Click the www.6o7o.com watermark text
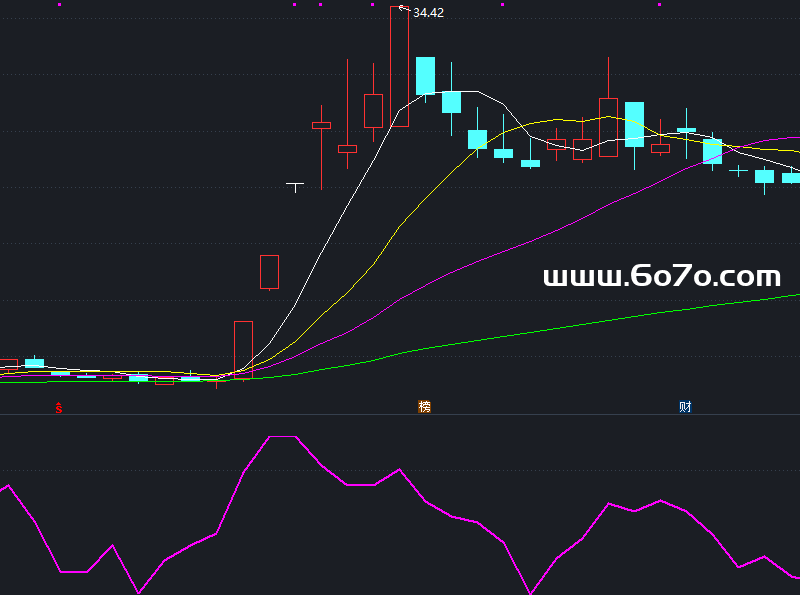Screen dimensions: 800x595 click(x=662, y=277)
